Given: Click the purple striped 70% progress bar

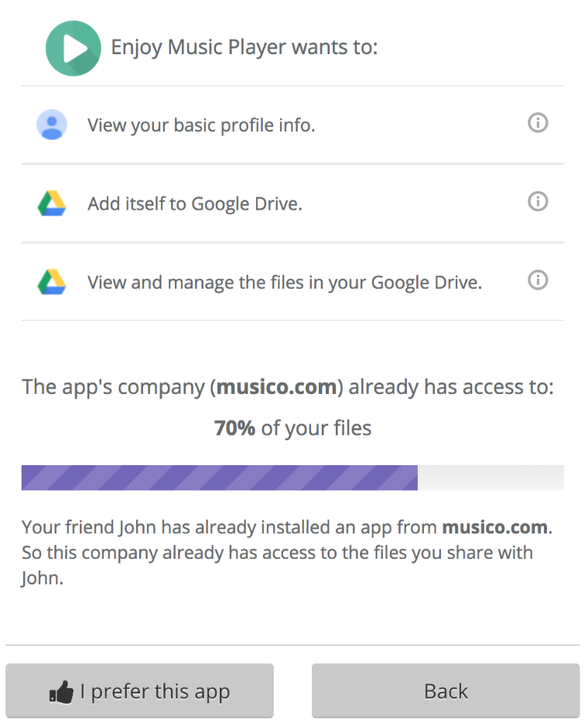Looking at the screenshot, I should click(x=220, y=478).
